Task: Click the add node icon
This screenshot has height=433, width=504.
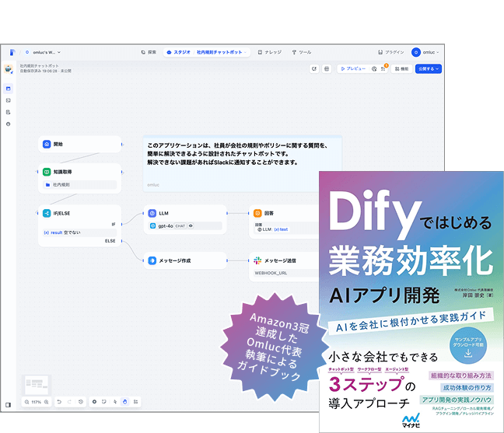Action: click(x=94, y=402)
